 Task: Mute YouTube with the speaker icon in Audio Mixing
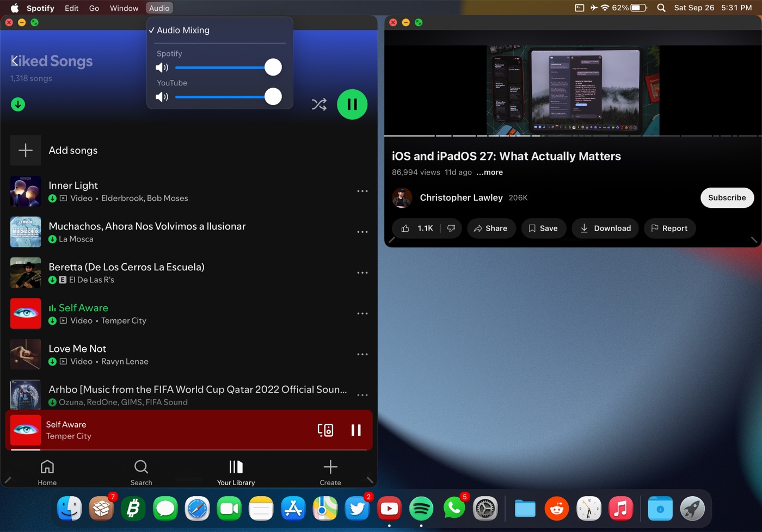[162, 97]
